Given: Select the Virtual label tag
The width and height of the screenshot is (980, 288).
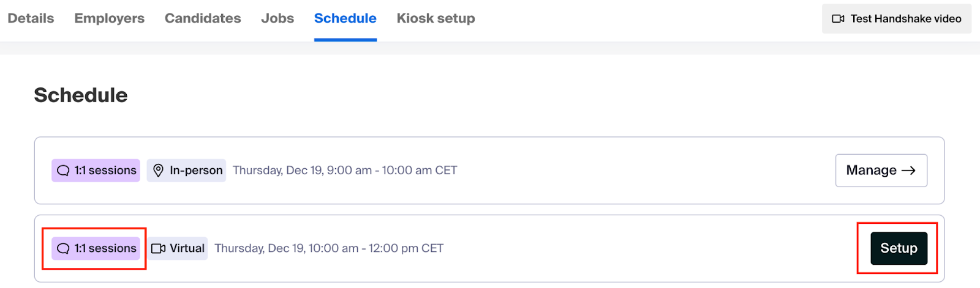Looking at the screenshot, I should point(178,249).
